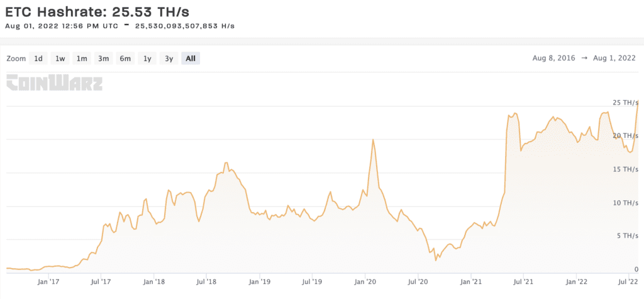Choose the 3m zoom option
The width and height of the screenshot is (644, 299).
pos(103,59)
